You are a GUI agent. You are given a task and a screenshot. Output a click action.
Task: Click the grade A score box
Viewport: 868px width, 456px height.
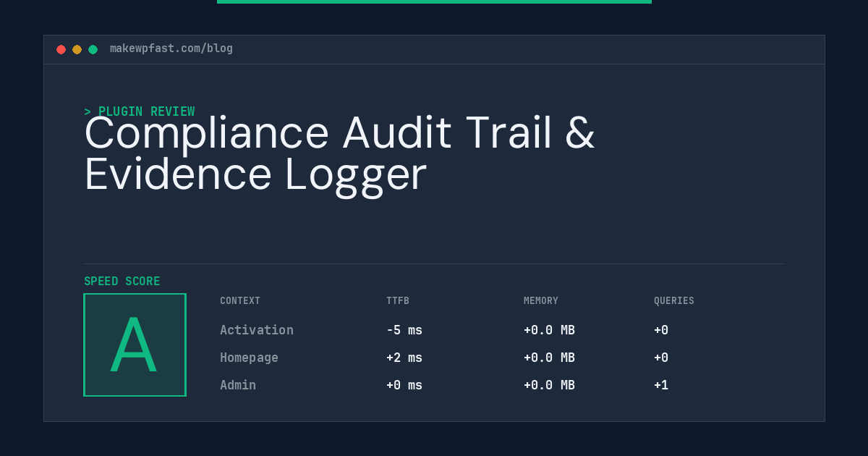coord(135,345)
